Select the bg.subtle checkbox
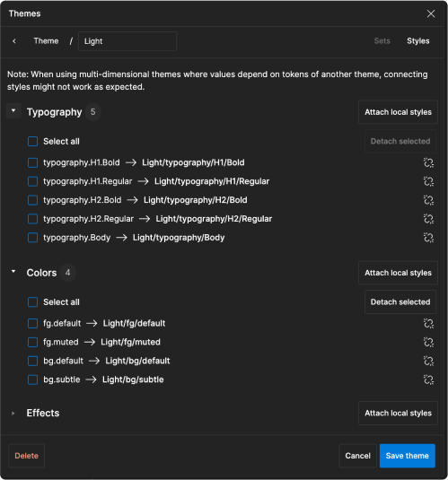The height and width of the screenshot is (480, 448). point(33,380)
